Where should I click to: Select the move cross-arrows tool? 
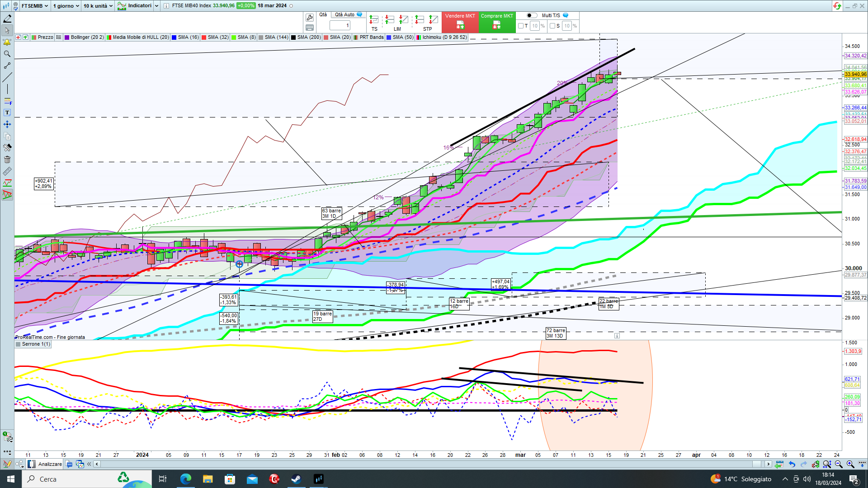[7, 124]
